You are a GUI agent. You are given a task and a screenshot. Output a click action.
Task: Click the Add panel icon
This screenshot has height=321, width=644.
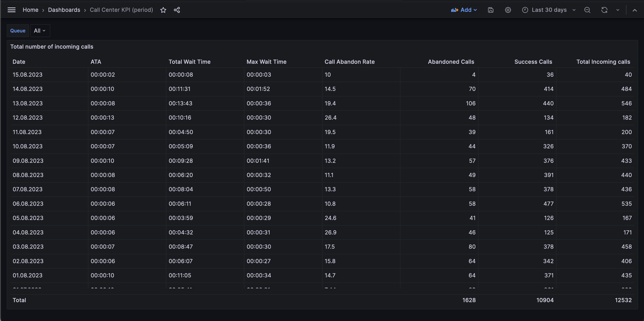pos(455,10)
